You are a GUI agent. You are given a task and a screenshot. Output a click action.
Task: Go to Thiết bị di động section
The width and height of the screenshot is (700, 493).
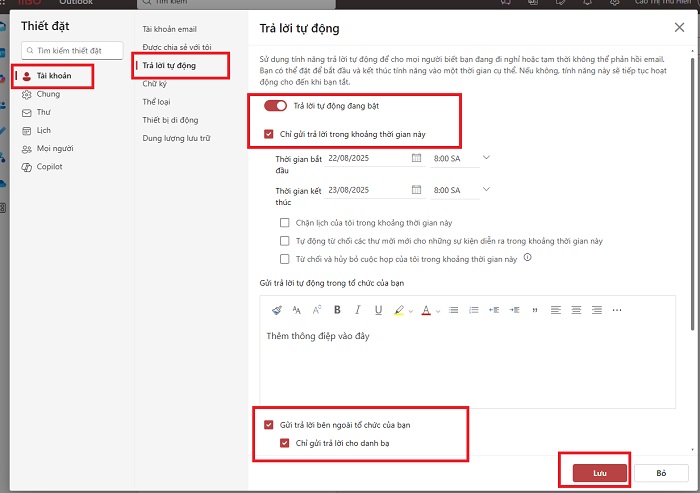pyautogui.click(x=170, y=120)
